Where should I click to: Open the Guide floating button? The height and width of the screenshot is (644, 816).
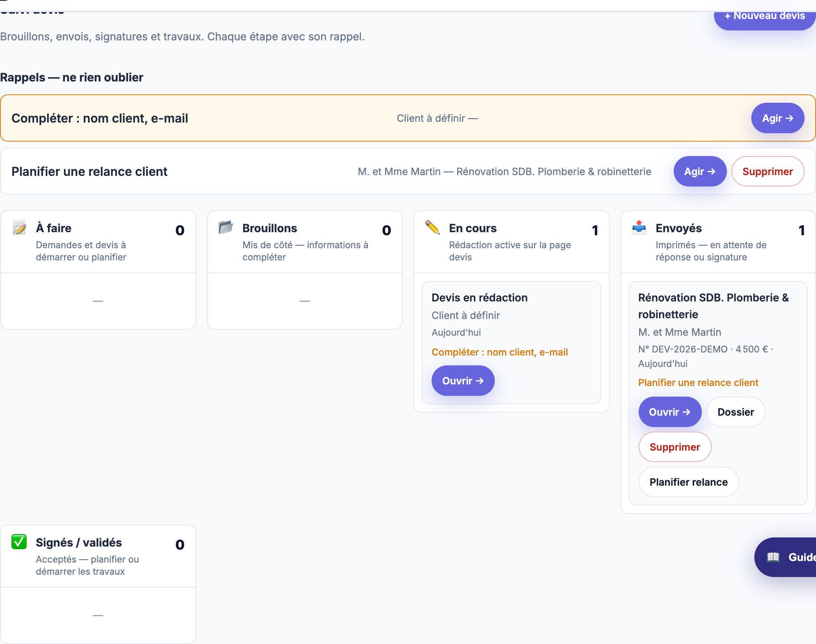786,557
